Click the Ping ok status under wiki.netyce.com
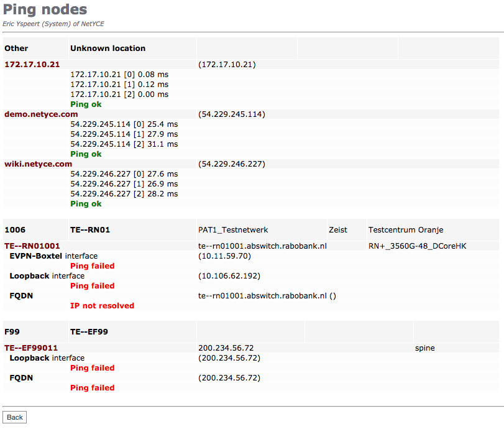 click(x=86, y=203)
